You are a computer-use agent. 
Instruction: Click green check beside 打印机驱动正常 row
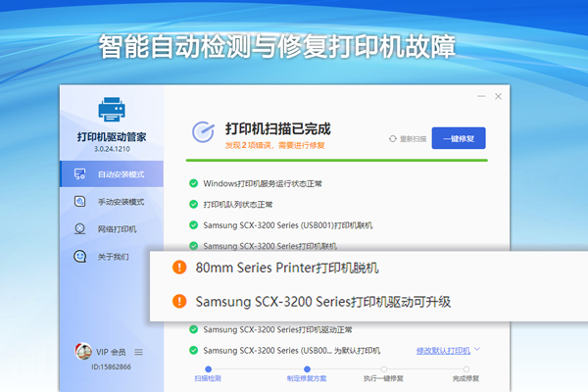[x=193, y=329]
